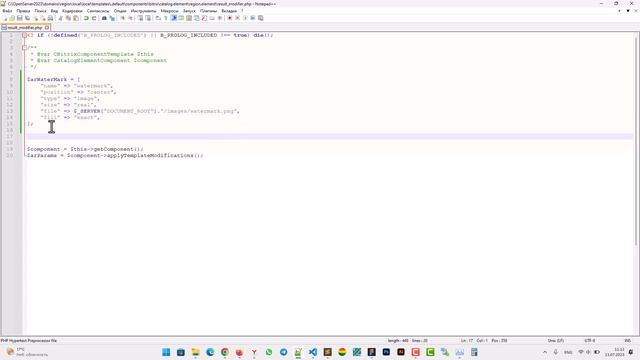Change UTF-8 encoding in status bar
The width and height of the screenshot is (640, 360).
tap(590, 340)
